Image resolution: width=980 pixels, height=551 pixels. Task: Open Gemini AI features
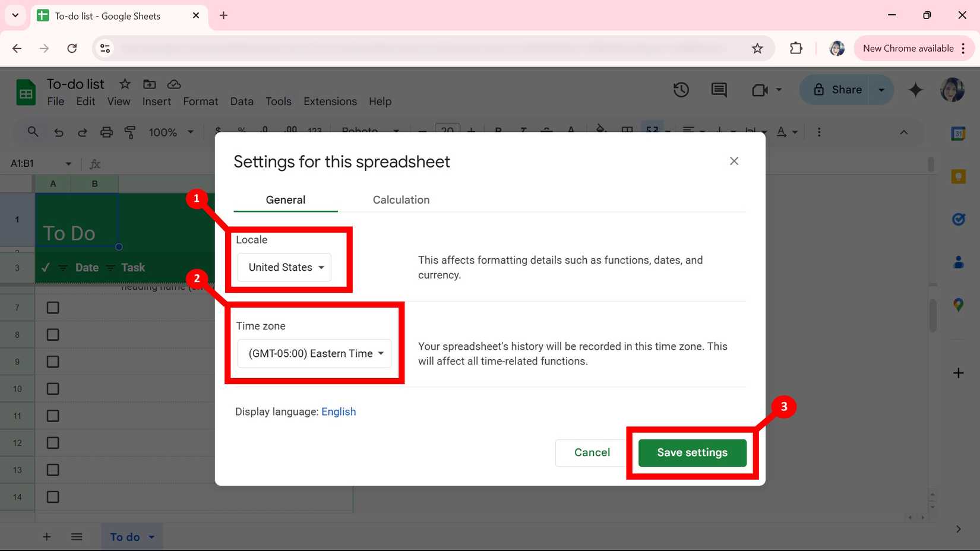coord(915,90)
